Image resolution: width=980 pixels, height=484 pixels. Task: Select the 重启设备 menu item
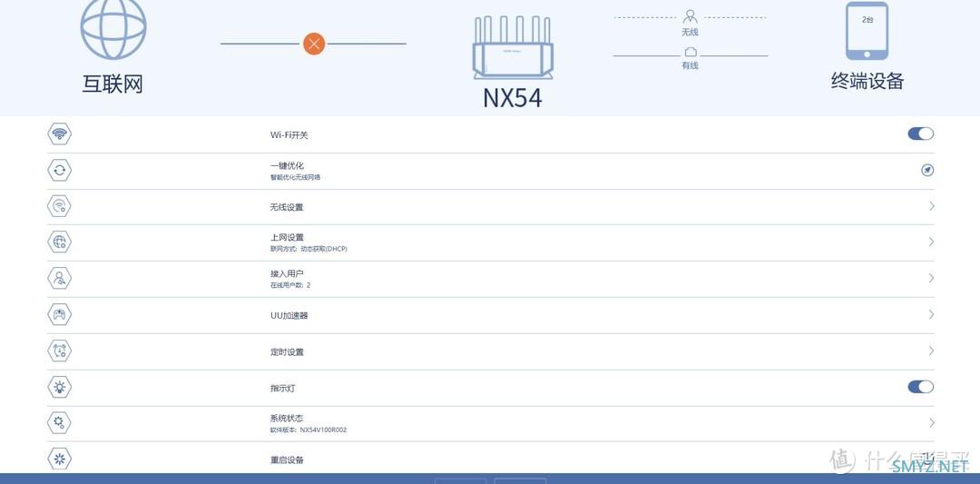tap(287, 460)
